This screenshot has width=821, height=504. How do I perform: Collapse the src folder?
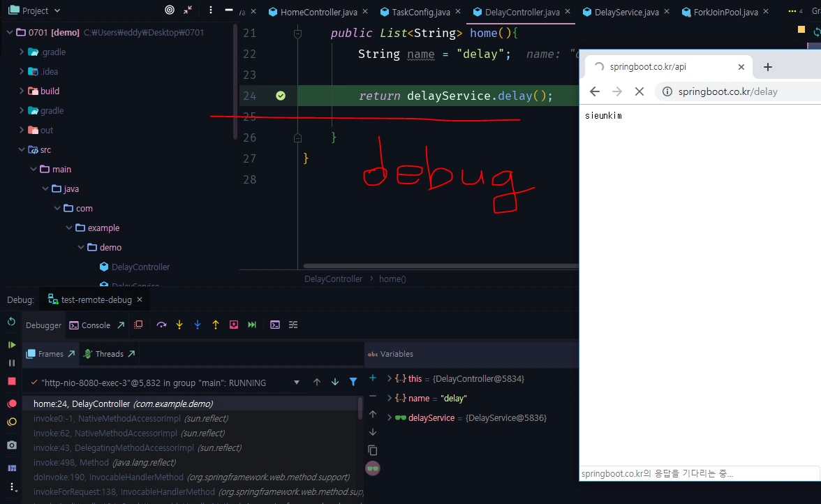point(22,149)
